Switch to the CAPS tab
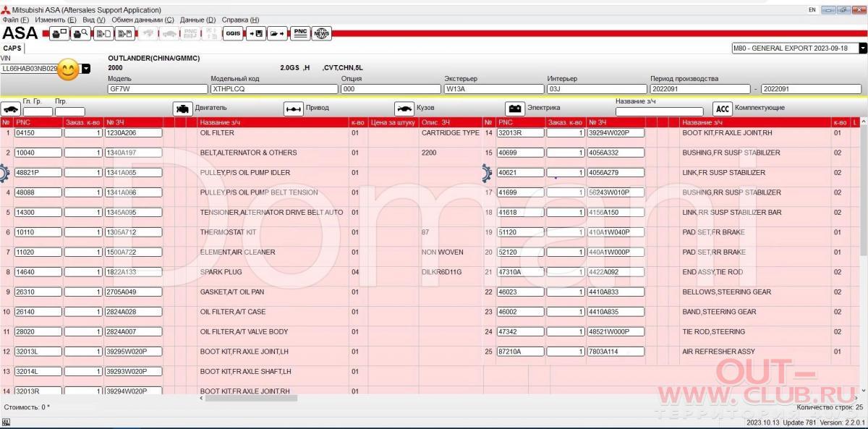Viewport: 868px width, 429px height. coord(12,48)
